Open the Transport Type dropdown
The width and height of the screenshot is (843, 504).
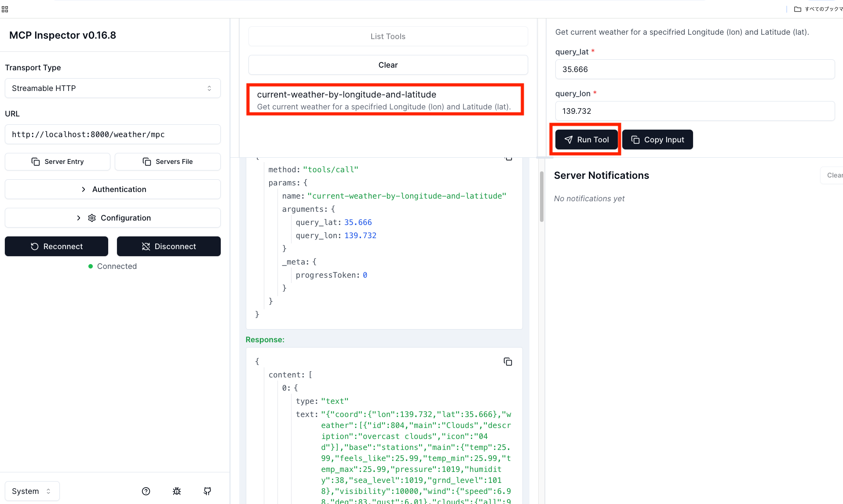113,88
